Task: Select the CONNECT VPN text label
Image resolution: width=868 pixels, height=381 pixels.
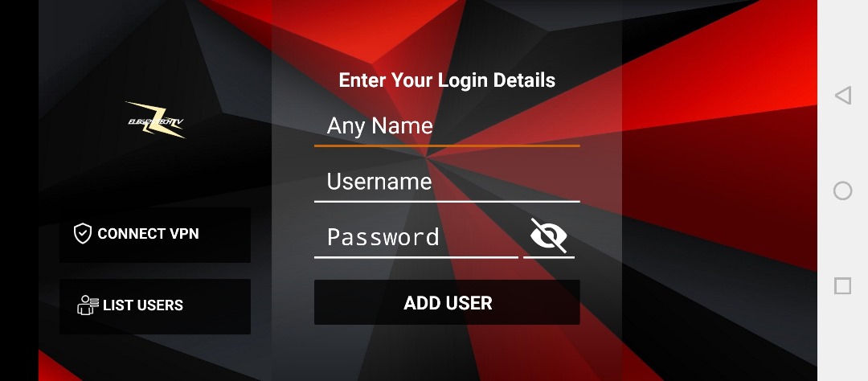Action: tap(149, 234)
